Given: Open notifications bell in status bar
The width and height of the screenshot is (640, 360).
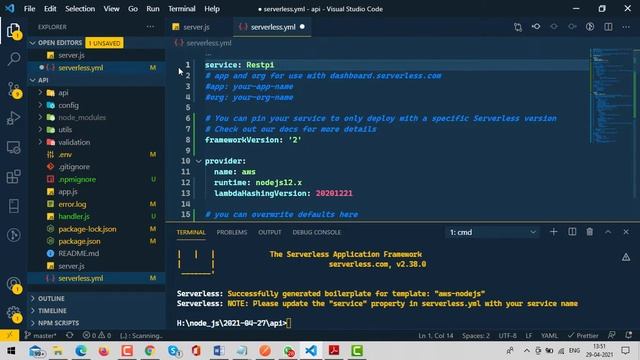Looking at the screenshot, I should tap(629, 336).
